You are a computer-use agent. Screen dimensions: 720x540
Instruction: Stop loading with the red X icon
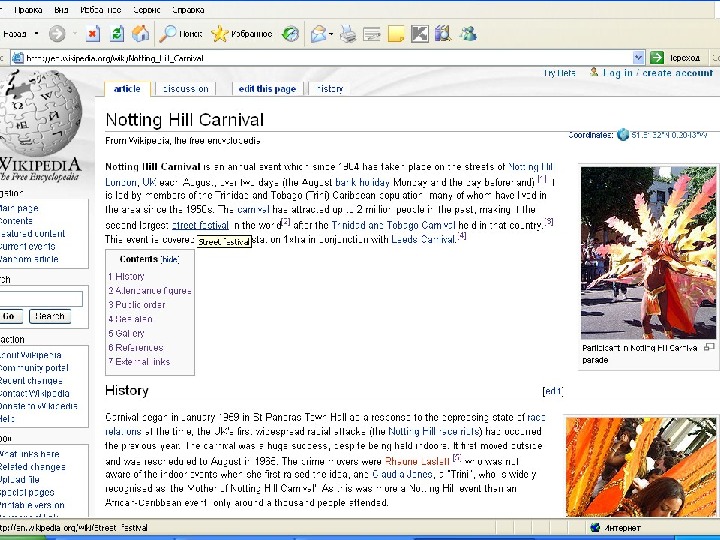tap(93, 34)
